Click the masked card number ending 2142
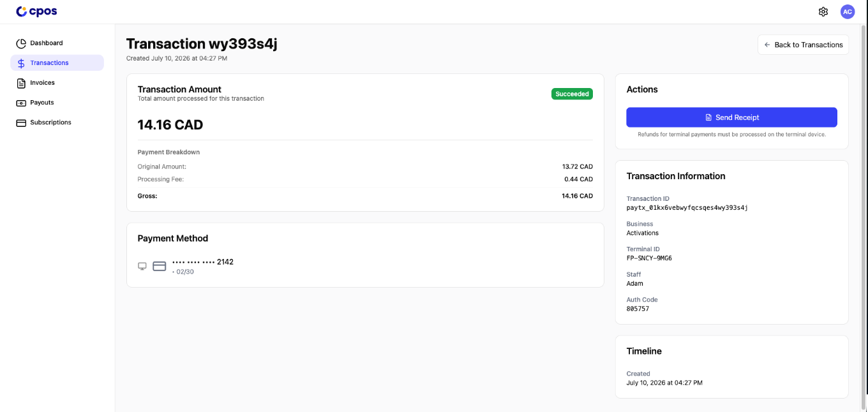 point(203,261)
